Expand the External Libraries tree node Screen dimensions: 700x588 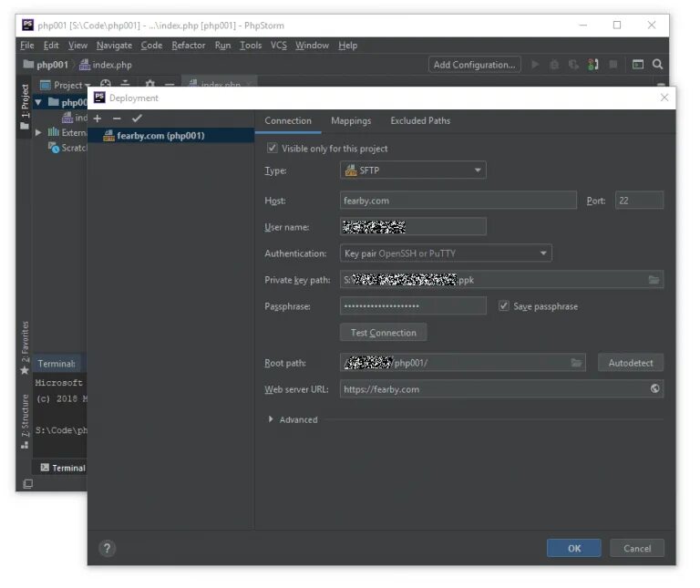(x=38, y=132)
